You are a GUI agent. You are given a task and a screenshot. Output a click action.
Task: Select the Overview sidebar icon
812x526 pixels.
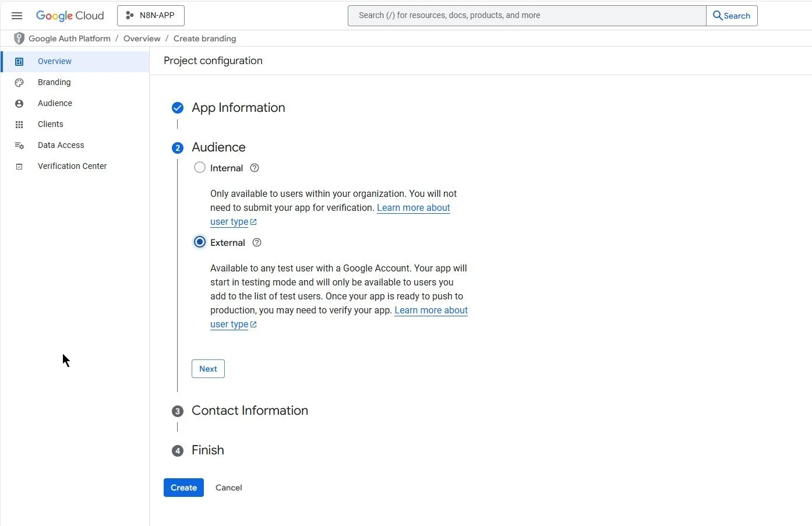point(19,61)
